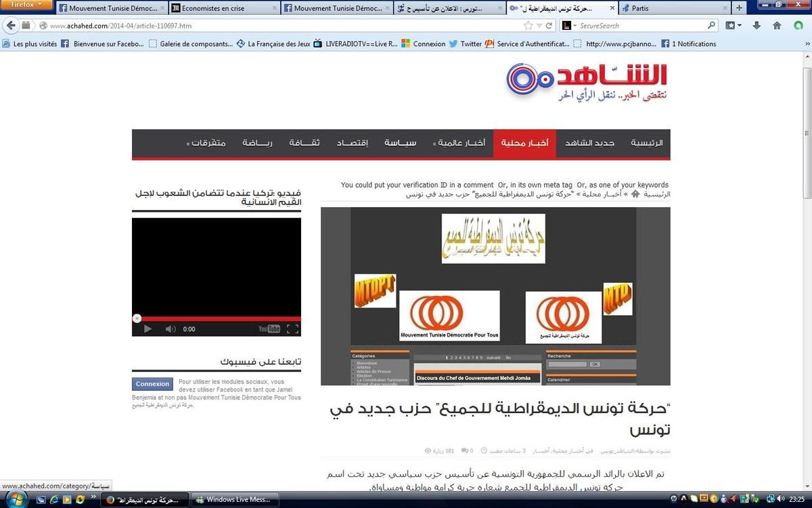Open Bienvenue sur Facebook bookmark
Viewport: 812px width, 508px height.
click(103, 44)
